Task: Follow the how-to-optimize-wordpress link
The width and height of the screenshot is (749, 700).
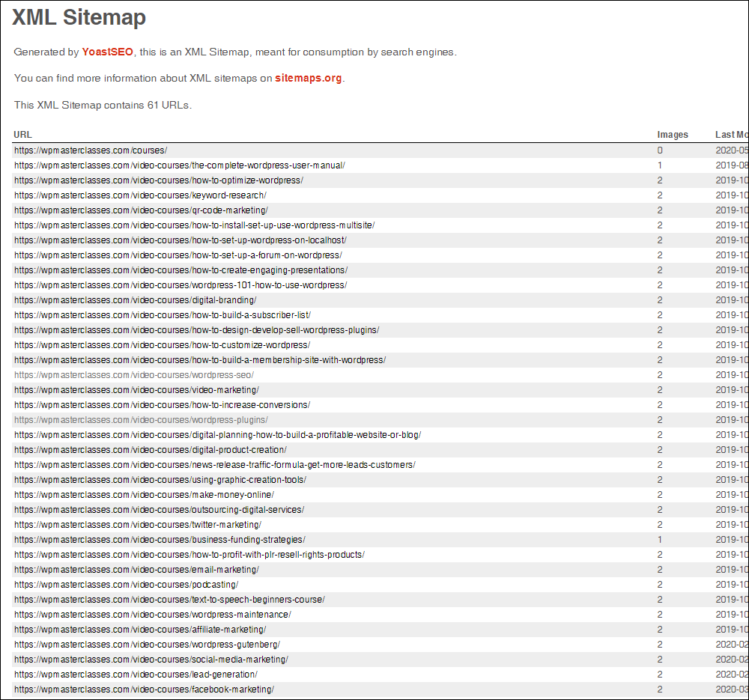Action: 159,180
